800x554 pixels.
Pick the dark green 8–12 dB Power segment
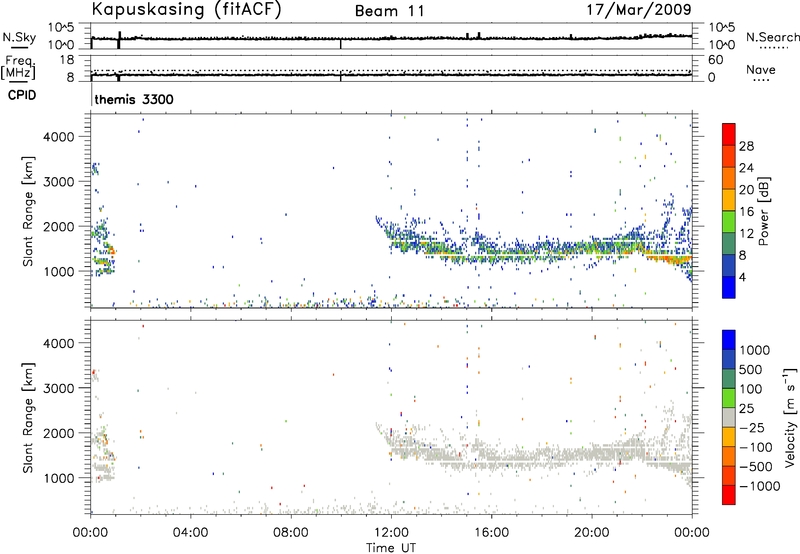click(729, 243)
